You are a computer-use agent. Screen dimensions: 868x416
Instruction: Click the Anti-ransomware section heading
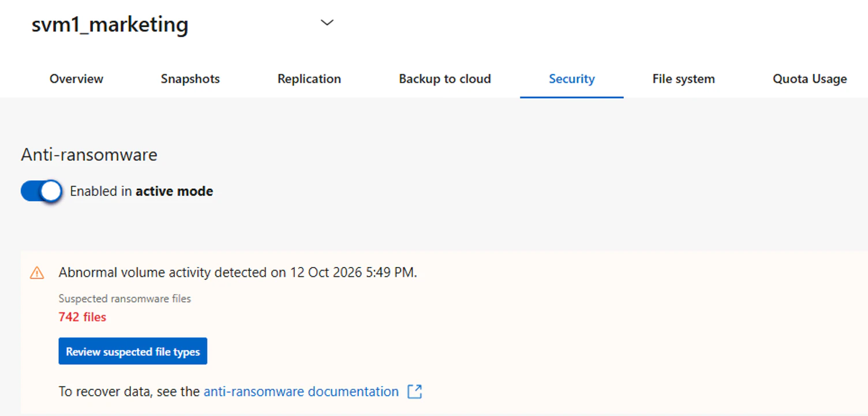click(x=89, y=155)
